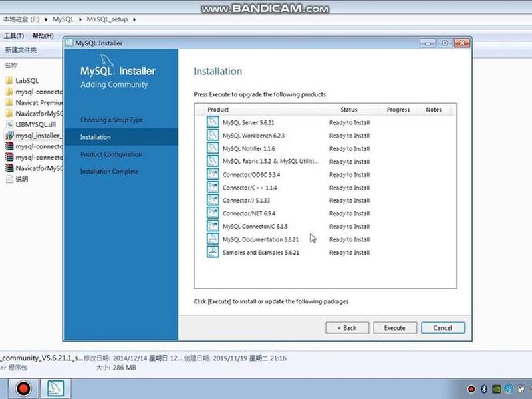Expand arrow after 本地磁盘 (E:) in address bar
532x399 pixels.
46,19
